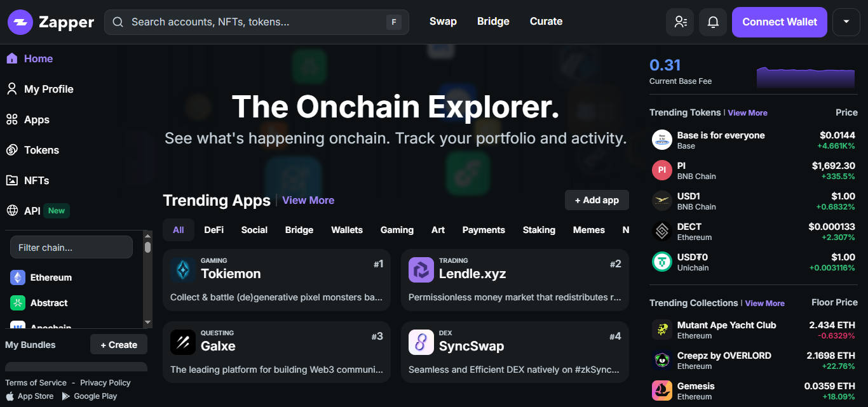Click the base fee chart
This screenshot has height=407, width=868.
806,76
